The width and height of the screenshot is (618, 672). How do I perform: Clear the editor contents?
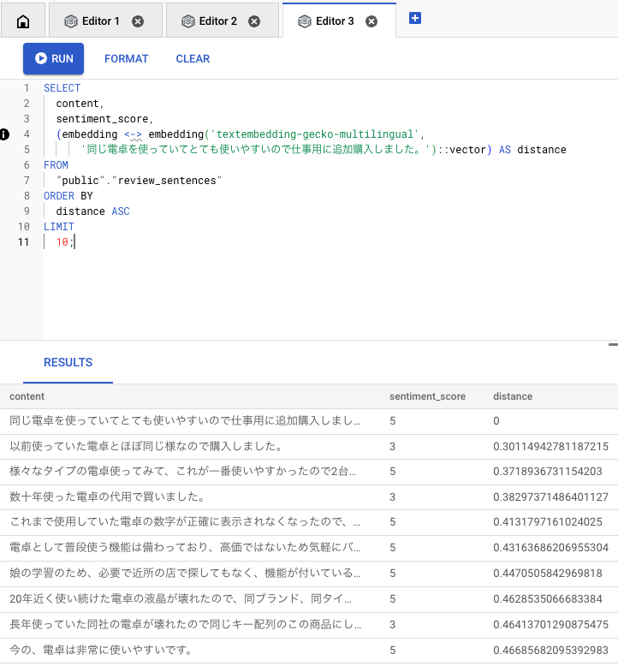193,59
